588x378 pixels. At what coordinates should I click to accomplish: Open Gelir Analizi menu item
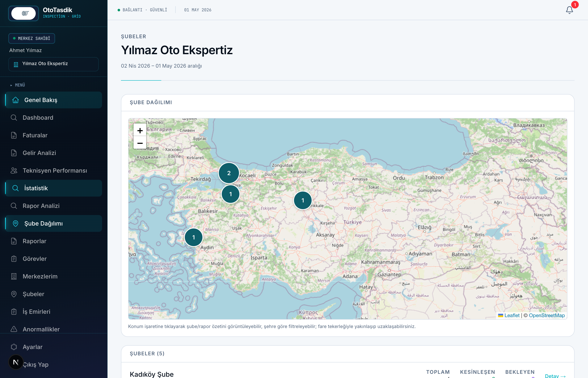(x=54, y=153)
